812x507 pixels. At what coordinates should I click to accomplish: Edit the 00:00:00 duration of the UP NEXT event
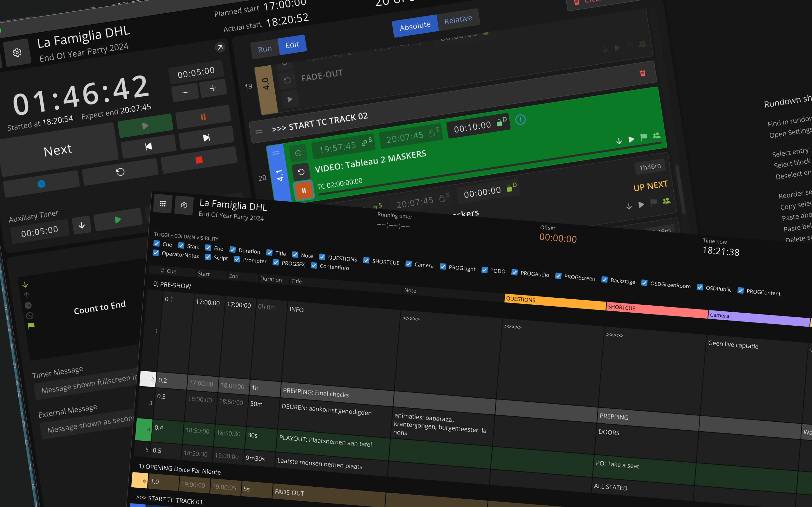pos(482,192)
